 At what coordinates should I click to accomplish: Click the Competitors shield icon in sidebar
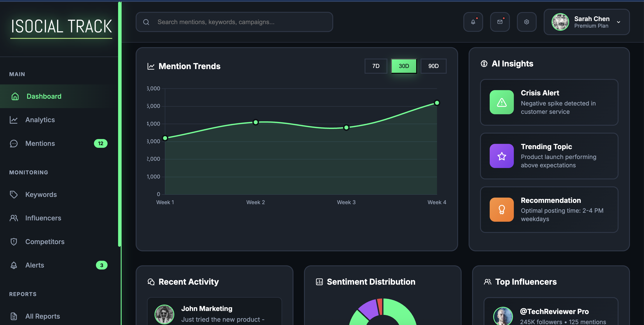14,242
